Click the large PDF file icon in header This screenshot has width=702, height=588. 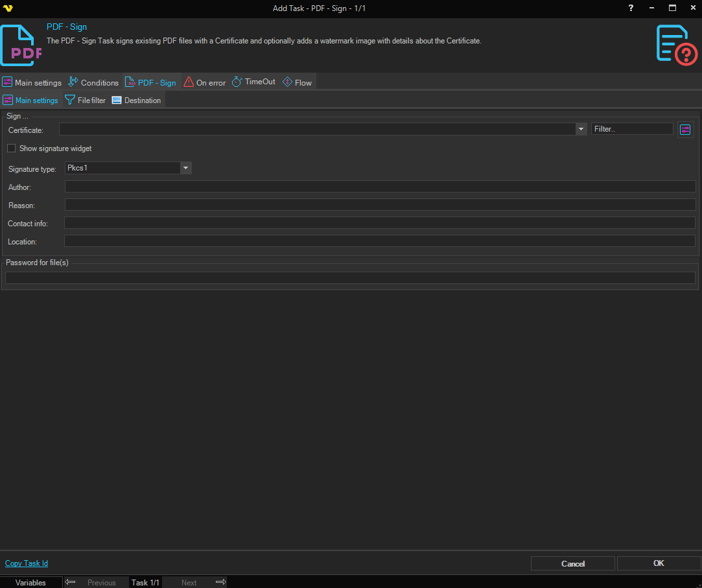[21, 45]
